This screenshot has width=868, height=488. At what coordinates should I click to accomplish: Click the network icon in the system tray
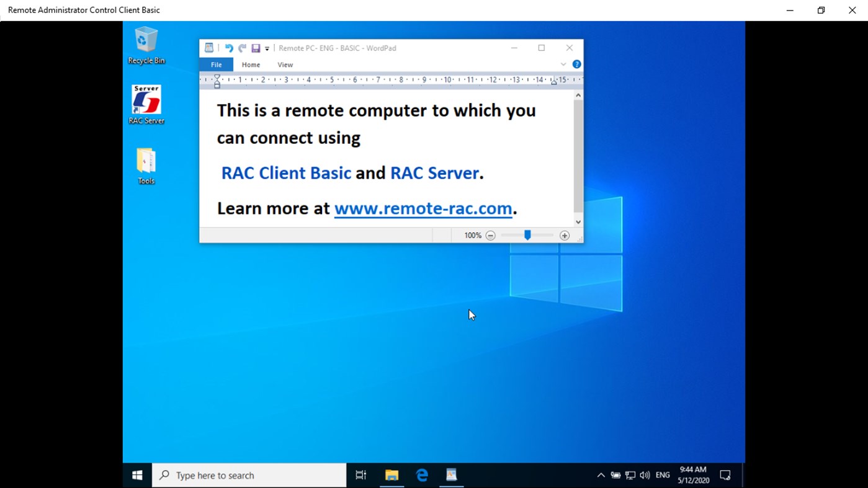point(630,475)
